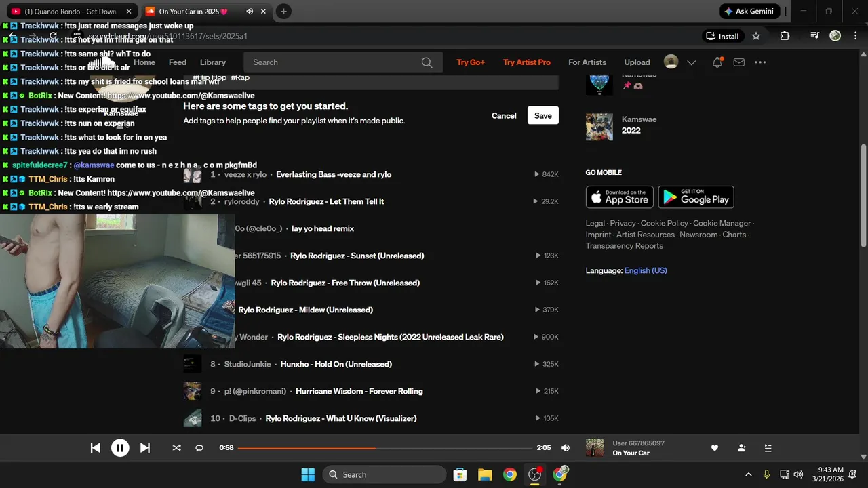
Task: Open Chrome extensions puzzle icon
Action: coord(785,36)
